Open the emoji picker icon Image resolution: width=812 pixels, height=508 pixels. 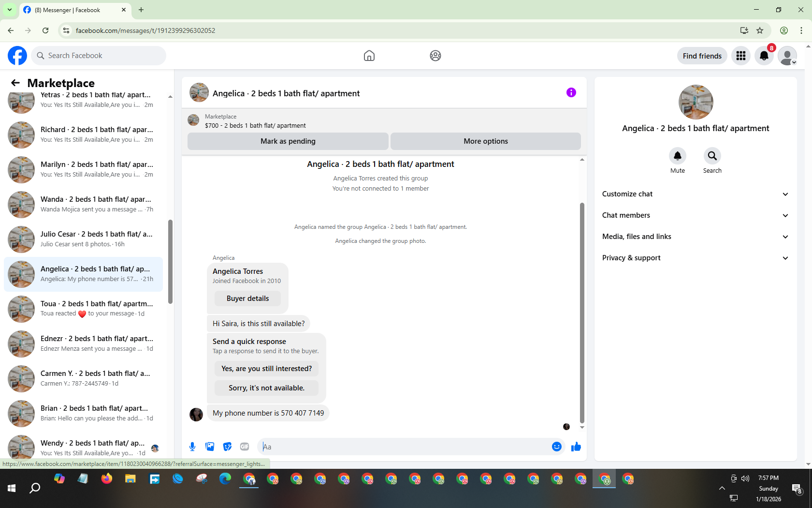coord(557,447)
